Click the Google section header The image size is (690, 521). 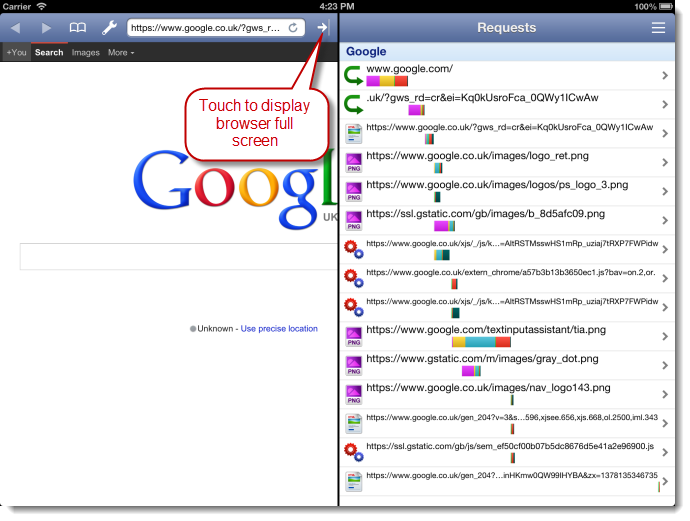tap(507, 51)
